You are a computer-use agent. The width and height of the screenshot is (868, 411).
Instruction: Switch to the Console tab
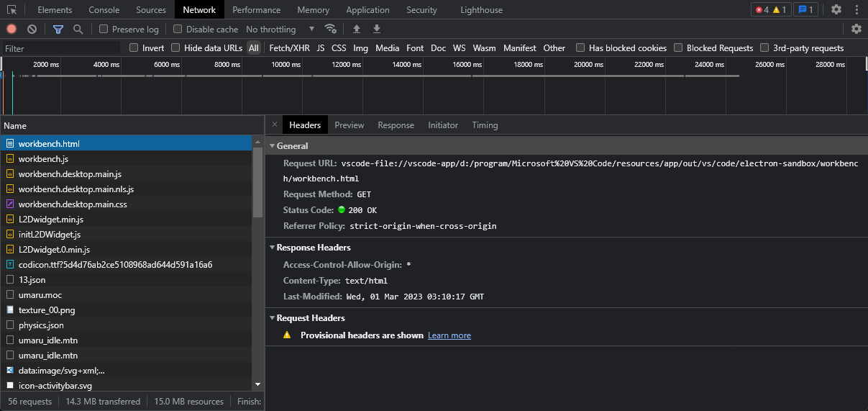104,10
